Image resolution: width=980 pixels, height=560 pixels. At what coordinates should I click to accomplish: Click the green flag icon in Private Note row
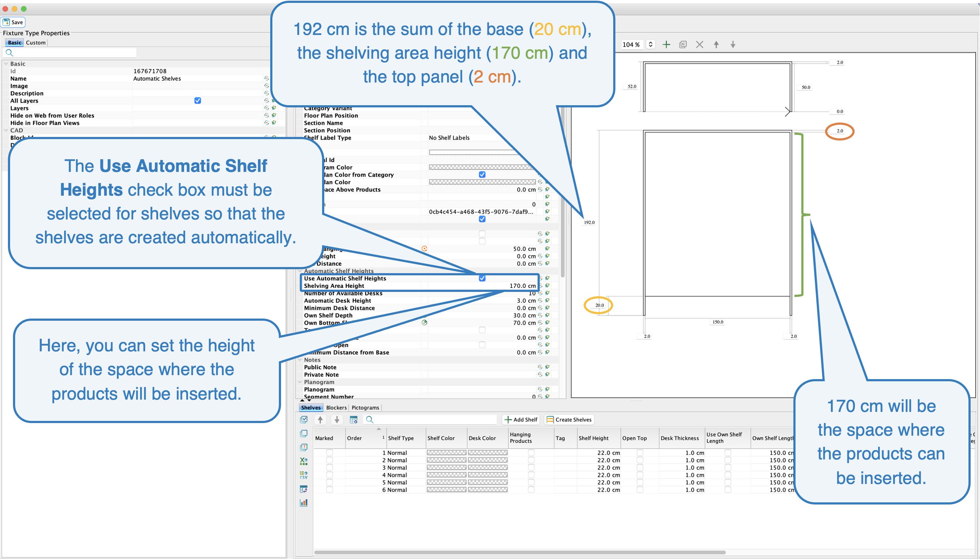tap(548, 375)
